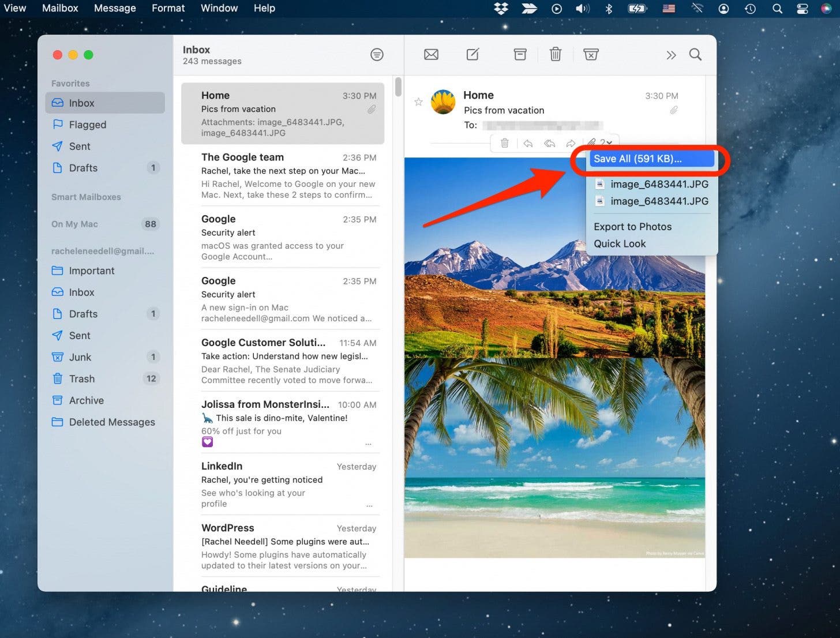Collapse the Favorites sidebar section
Image resolution: width=840 pixels, height=638 pixels.
(x=70, y=83)
